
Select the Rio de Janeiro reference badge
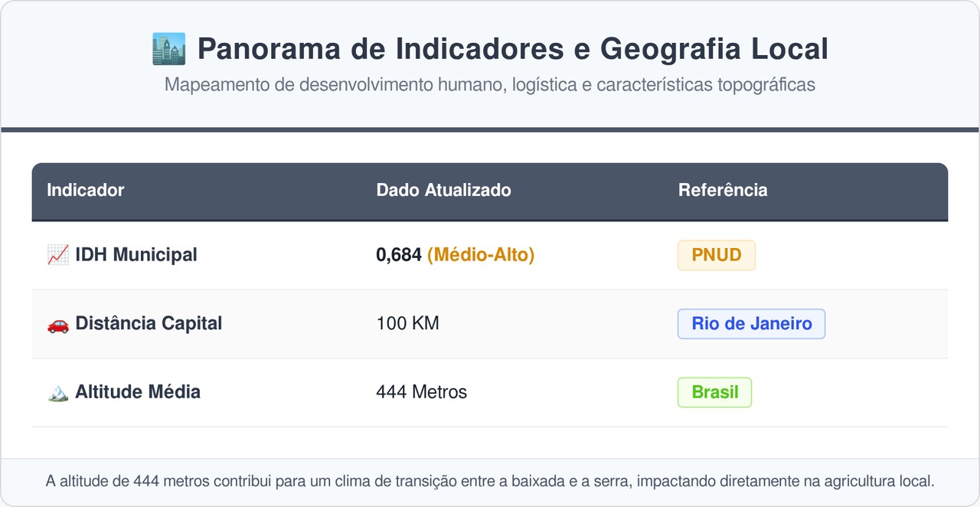(751, 324)
